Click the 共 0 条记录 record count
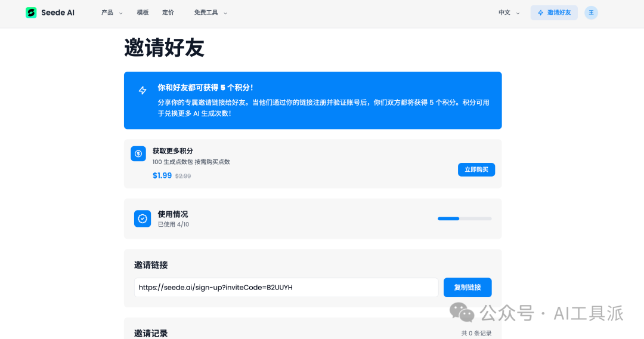The height and width of the screenshot is (339, 644). (x=476, y=333)
